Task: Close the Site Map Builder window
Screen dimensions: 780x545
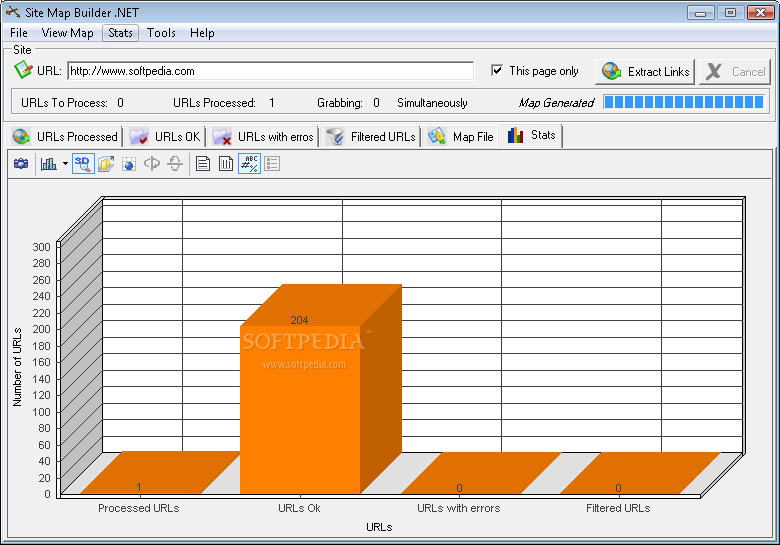Action: click(761, 12)
